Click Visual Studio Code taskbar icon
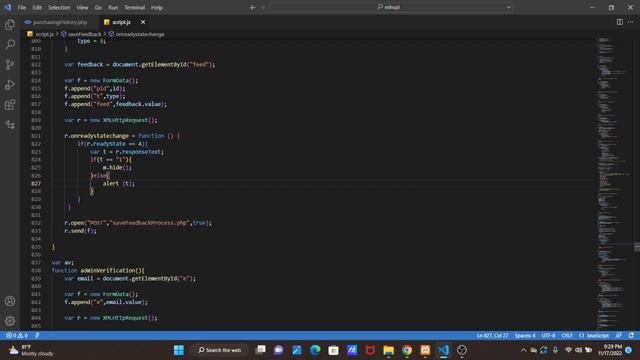Image resolution: width=640 pixels, height=360 pixels. 444,350
